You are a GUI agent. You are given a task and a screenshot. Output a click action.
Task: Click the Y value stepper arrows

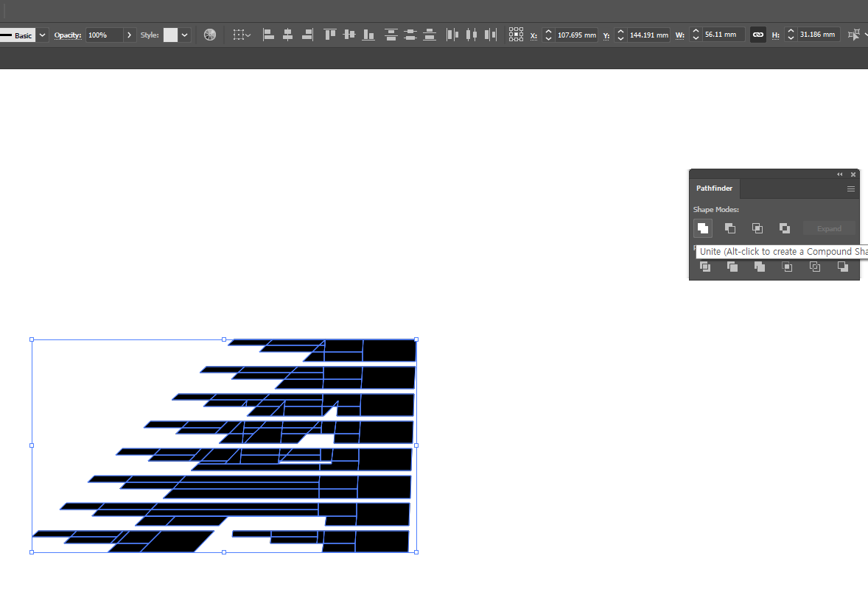[620, 35]
